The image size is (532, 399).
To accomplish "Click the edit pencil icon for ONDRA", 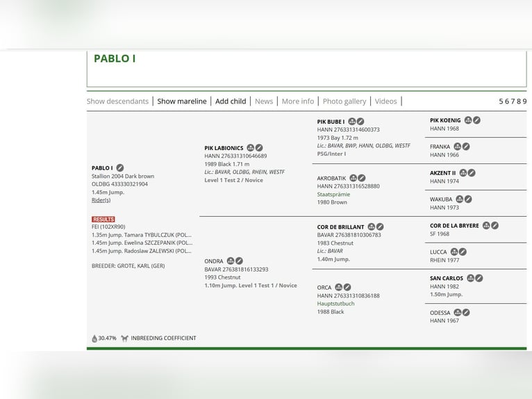I will pyautogui.click(x=240, y=261).
